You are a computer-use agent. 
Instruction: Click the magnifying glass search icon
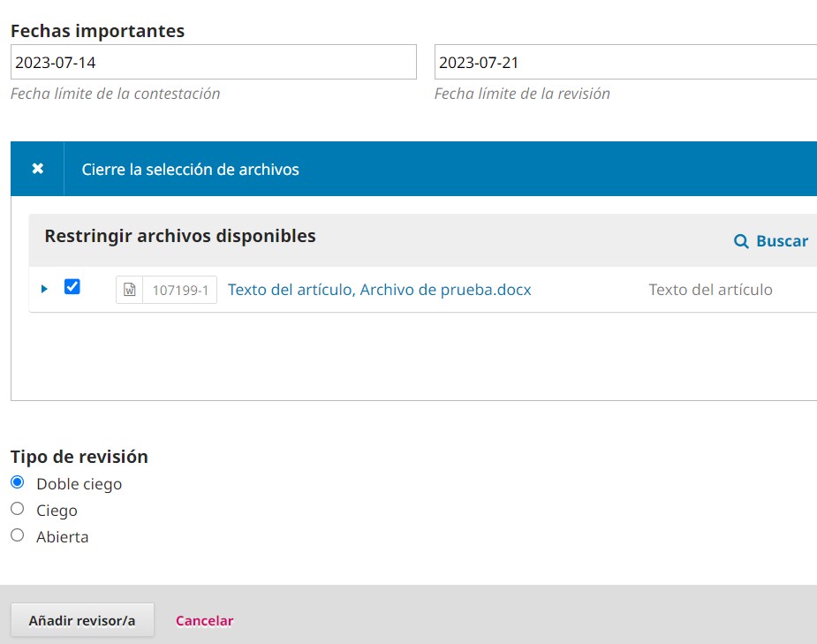tap(741, 241)
